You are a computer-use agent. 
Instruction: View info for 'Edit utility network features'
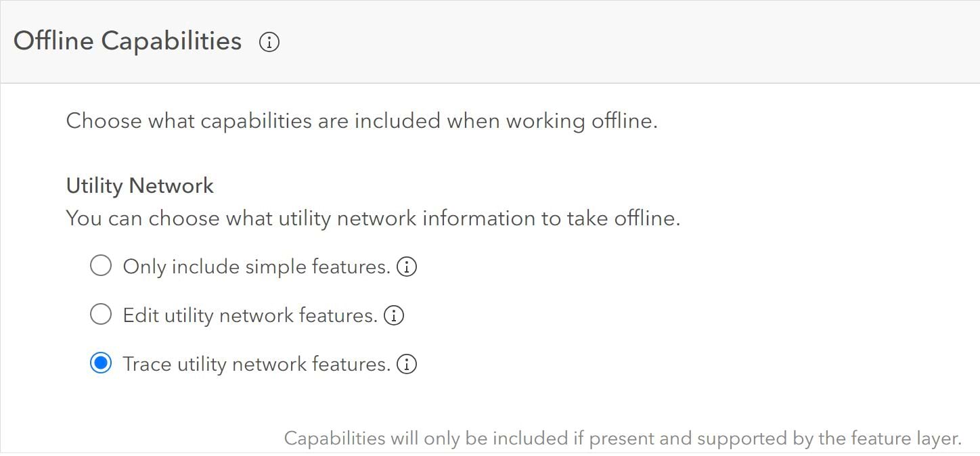pos(395,315)
